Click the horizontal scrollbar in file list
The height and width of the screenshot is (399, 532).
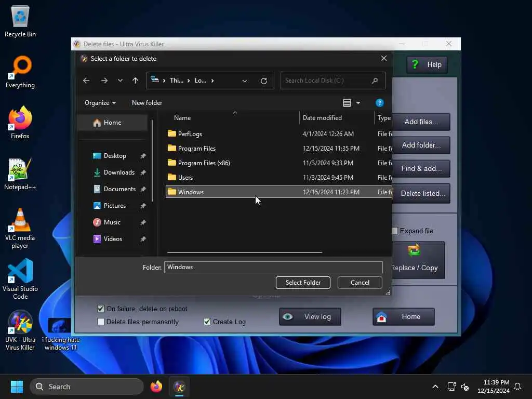coord(244,252)
